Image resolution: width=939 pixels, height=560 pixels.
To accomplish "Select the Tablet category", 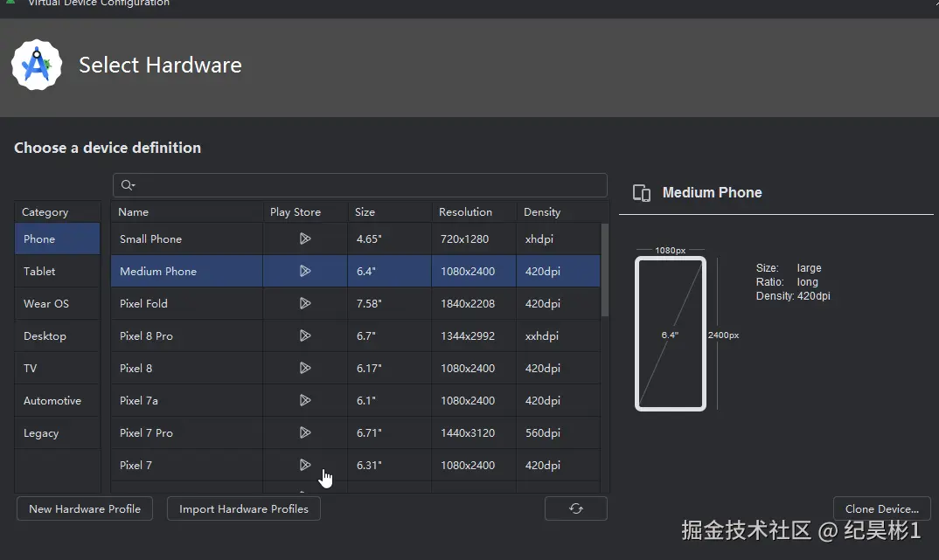I will (x=58, y=271).
